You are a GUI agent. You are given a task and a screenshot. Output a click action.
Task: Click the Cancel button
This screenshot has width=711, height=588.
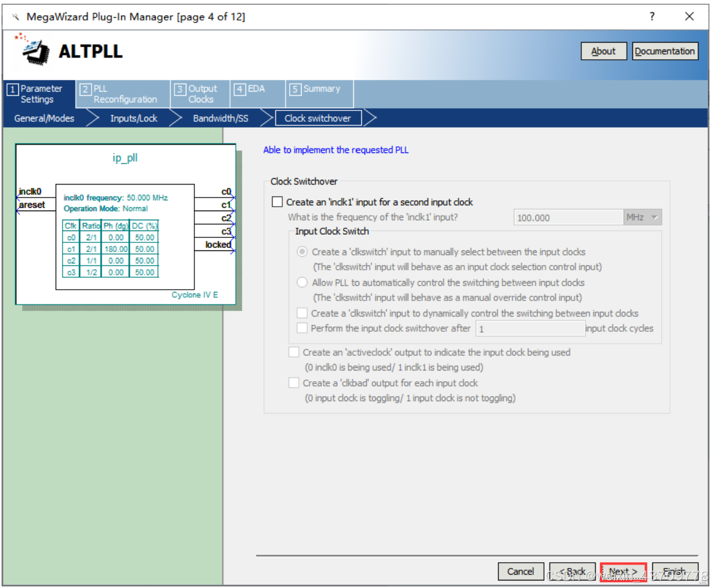pos(521,571)
